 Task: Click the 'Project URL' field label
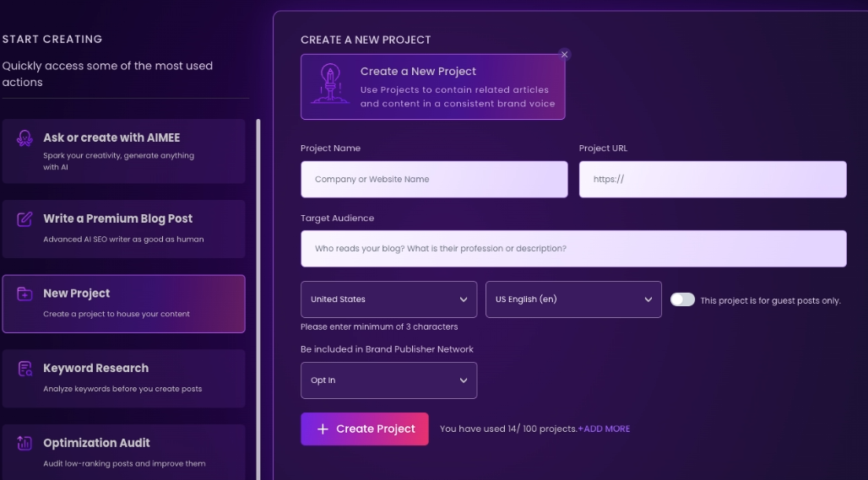pyautogui.click(x=603, y=148)
